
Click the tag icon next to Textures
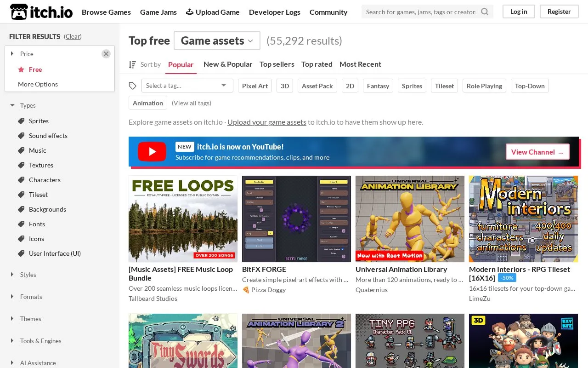[21, 165]
